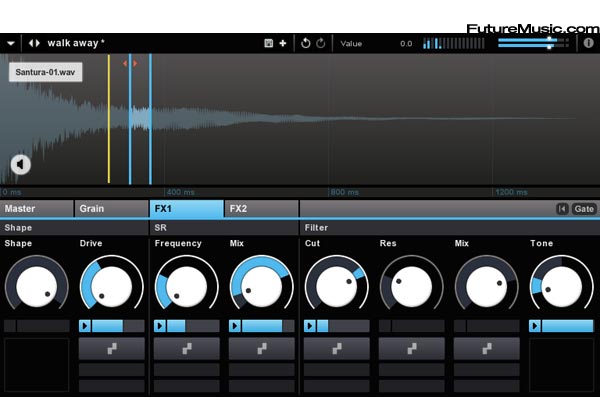Viewport: 600px width, 415px height.
Task: Toggle SR Mix modulation play arrow
Action: point(235,326)
